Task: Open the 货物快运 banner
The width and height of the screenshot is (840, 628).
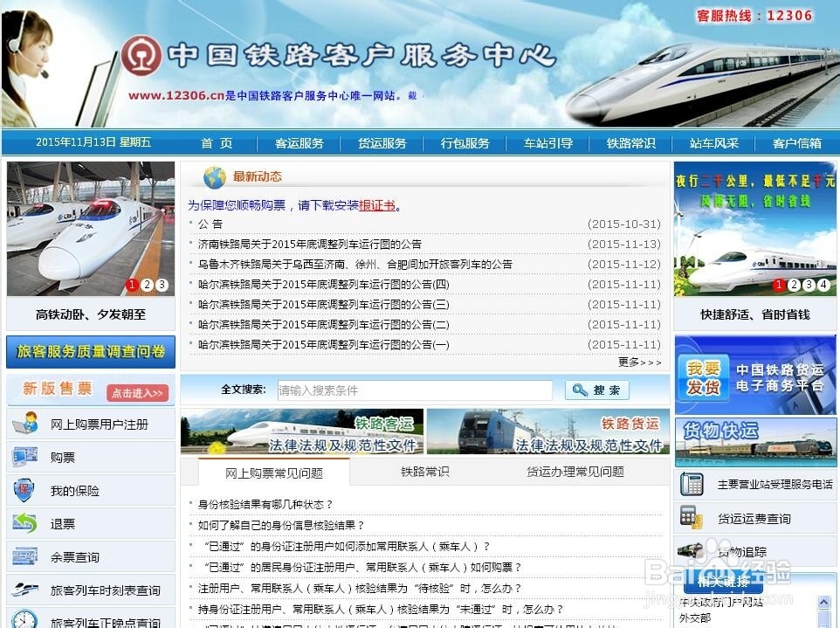Action: pyautogui.click(x=755, y=442)
